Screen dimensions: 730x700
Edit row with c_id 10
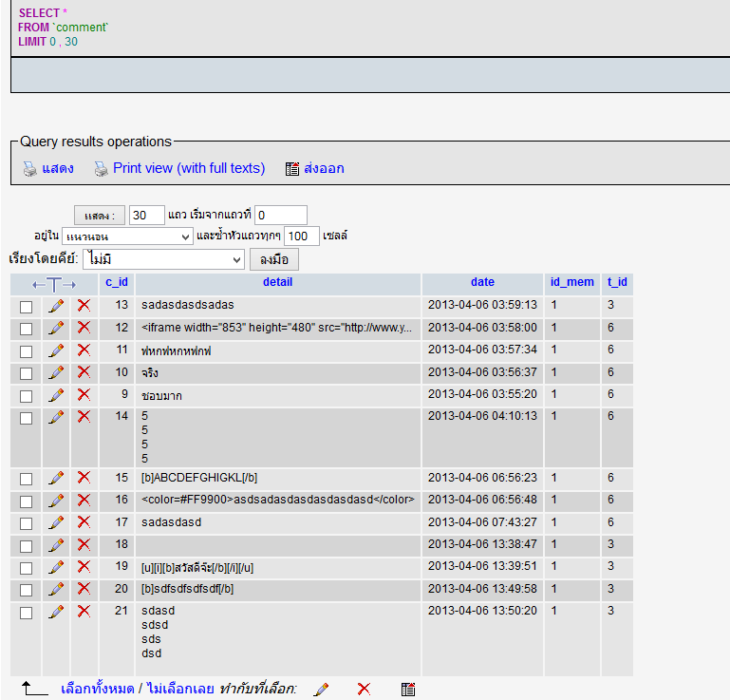pyautogui.click(x=56, y=372)
